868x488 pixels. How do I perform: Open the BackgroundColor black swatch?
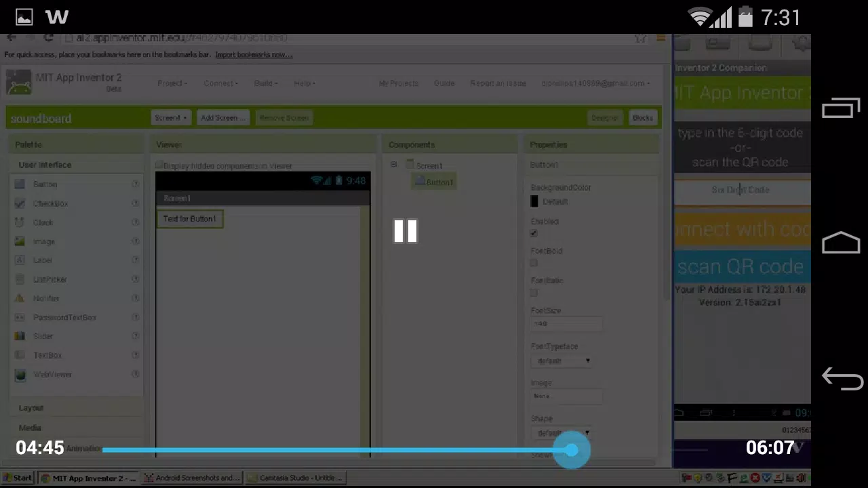534,201
